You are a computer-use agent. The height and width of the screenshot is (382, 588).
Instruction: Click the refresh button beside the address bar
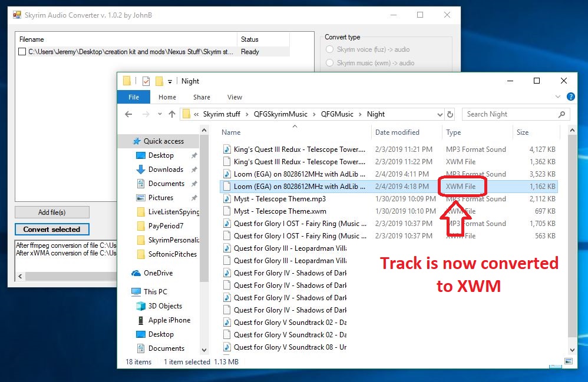(x=451, y=114)
